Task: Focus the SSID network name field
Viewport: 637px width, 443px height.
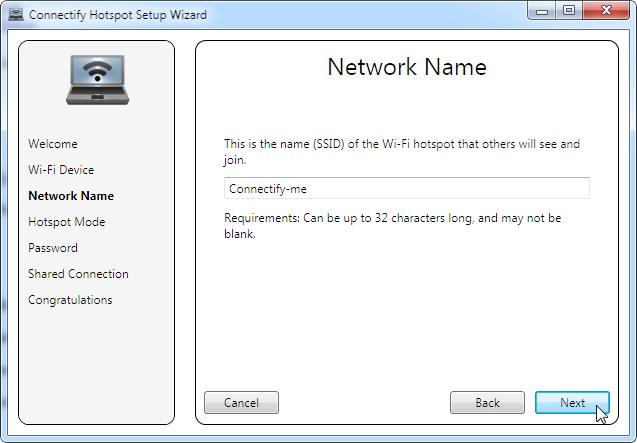Action: point(407,188)
